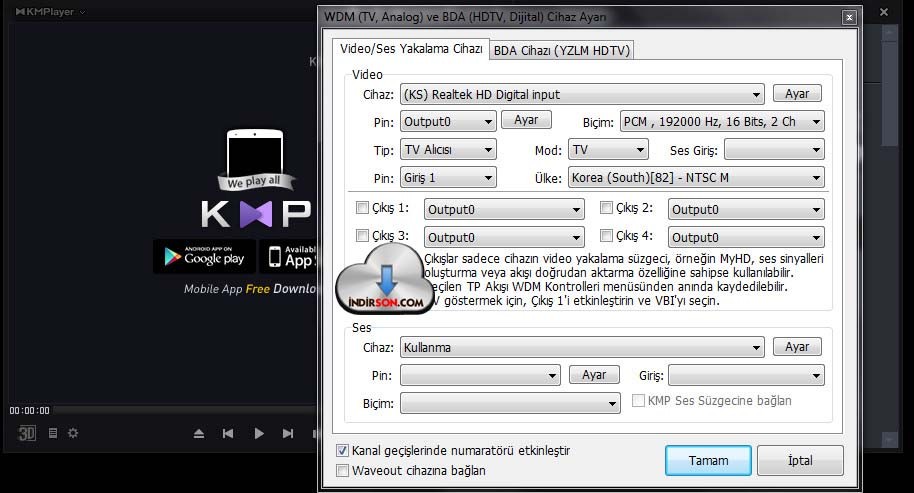This screenshot has width=914, height=493.
Task: Skip to next track in KMPlayer
Action: (x=288, y=434)
